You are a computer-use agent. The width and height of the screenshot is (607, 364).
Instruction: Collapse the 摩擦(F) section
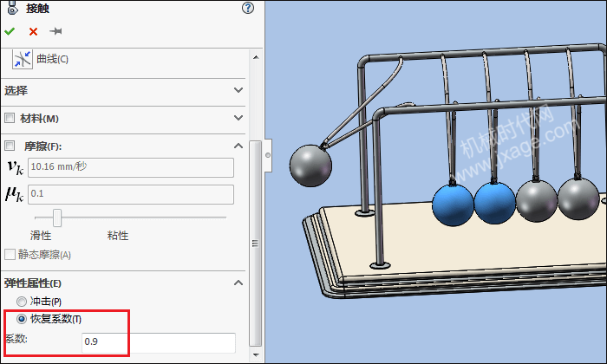tap(238, 146)
